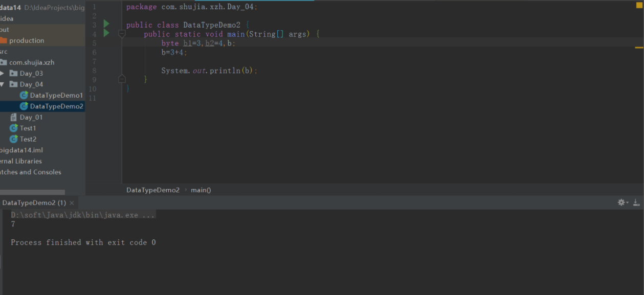This screenshot has height=295, width=644.
Task: Run main method from its gutter arrow
Action: [x=106, y=33]
